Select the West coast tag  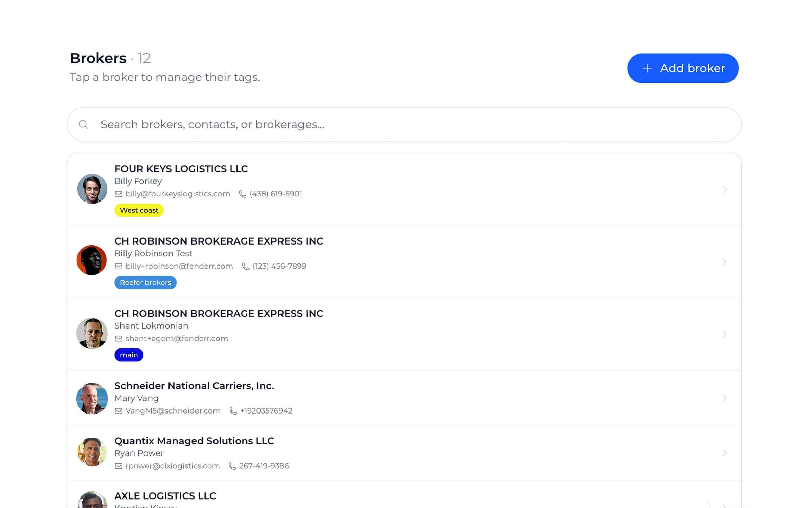pos(139,210)
